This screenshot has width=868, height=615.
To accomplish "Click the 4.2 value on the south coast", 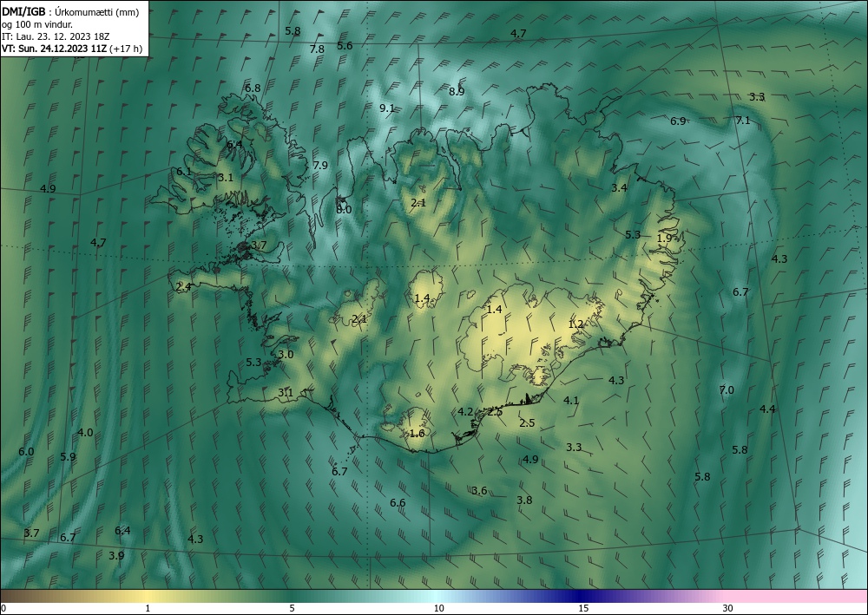I will pyautogui.click(x=465, y=411).
